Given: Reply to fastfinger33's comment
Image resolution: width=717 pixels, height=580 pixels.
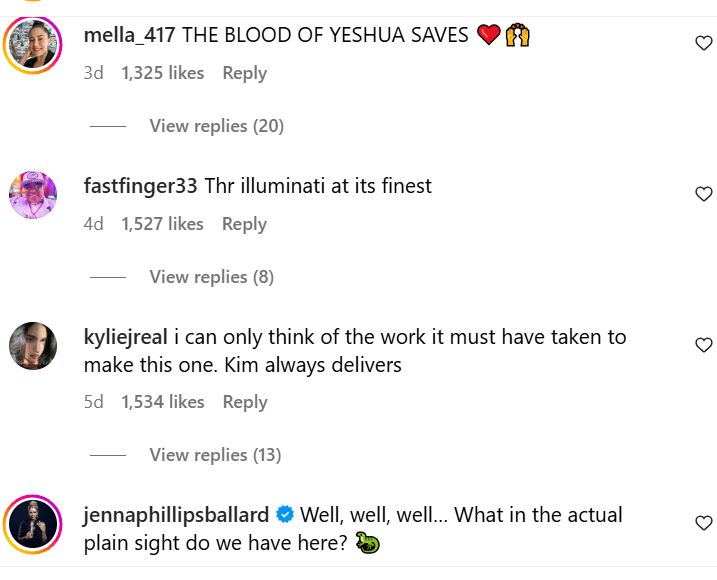Looking at the screenshot, I should [x=244, y=224].
